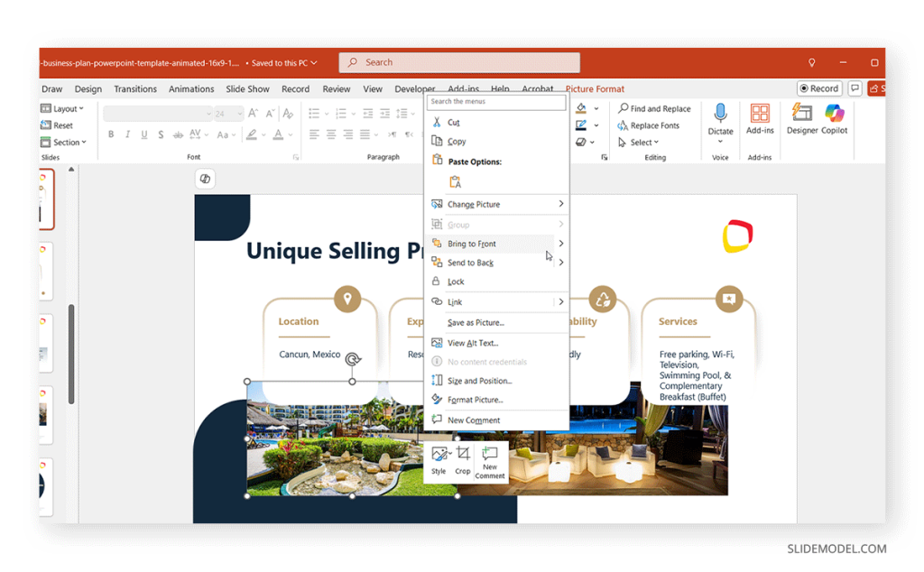
Task: Click the Record button at top right
Action: pyautogui.click(x=818, y=88)
